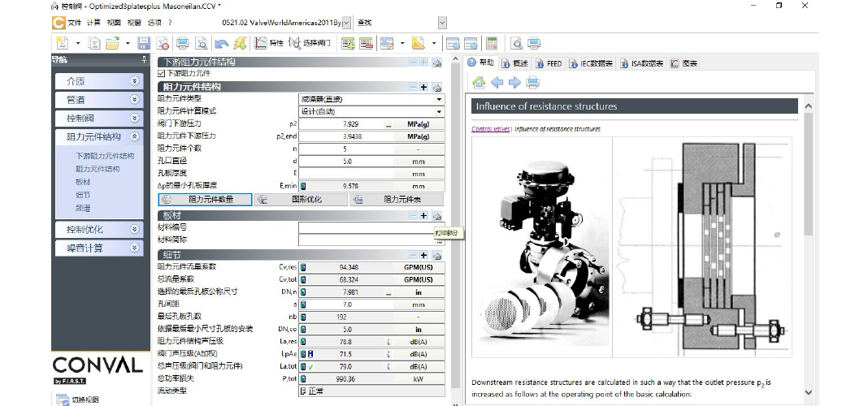Click the blue floppy-disk save icon
This screenshot has width=868, height=406.
click(144, 43)
